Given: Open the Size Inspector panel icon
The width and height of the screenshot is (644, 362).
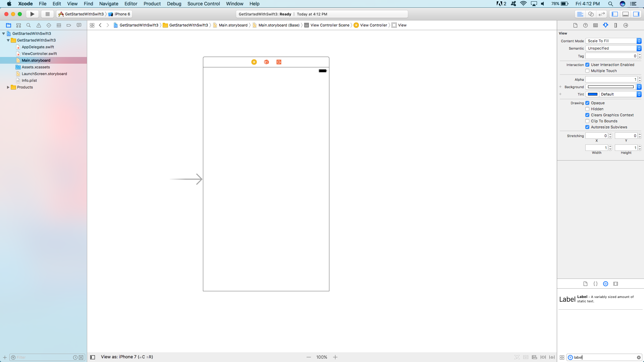Looking at the screenshot, I should (x=616, y=25).
